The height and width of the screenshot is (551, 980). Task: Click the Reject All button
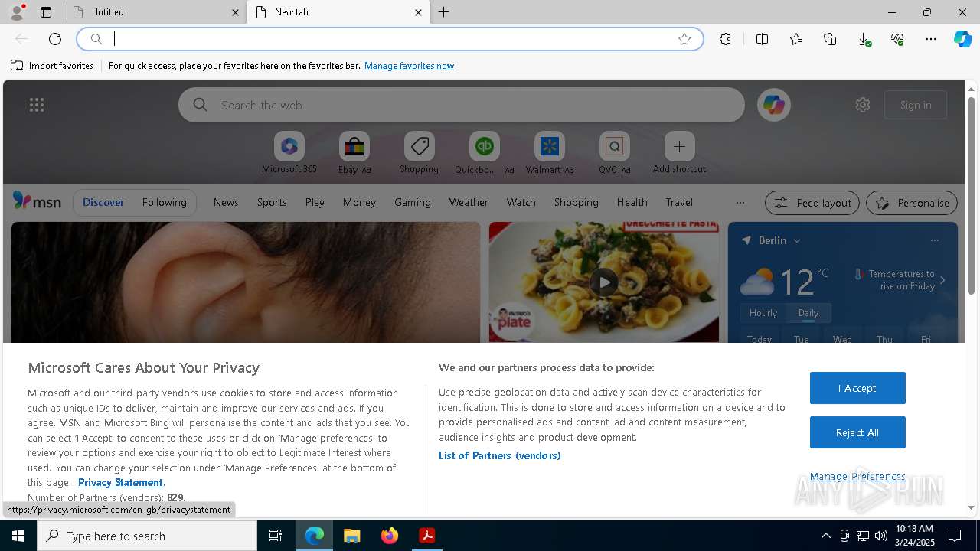(x=857, y=432)
